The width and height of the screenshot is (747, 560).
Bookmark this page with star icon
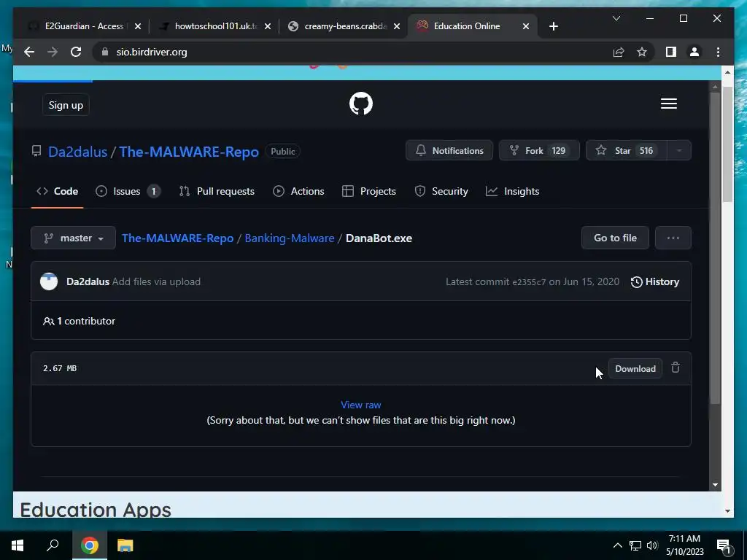(642, 52)
